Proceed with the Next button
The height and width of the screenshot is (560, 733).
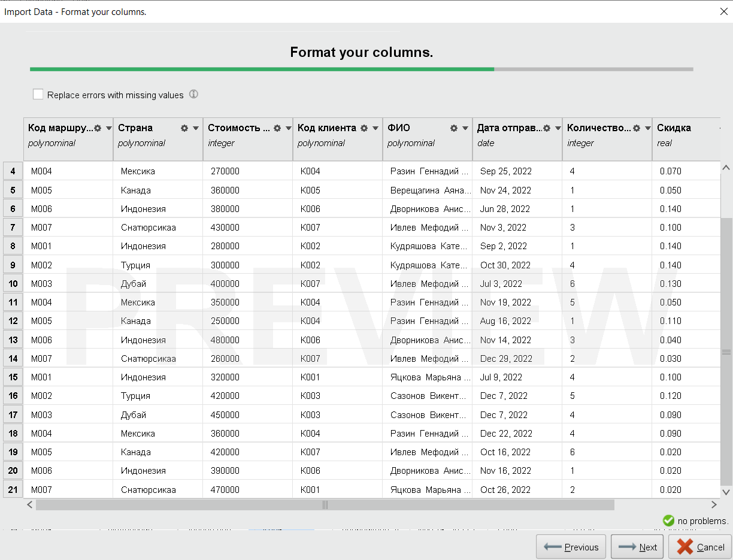637,547
